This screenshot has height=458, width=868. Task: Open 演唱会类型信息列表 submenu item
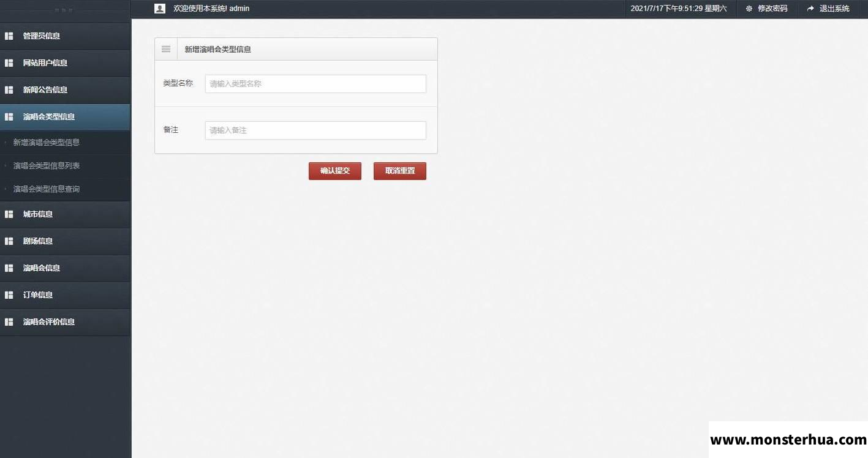click(65, 166)
